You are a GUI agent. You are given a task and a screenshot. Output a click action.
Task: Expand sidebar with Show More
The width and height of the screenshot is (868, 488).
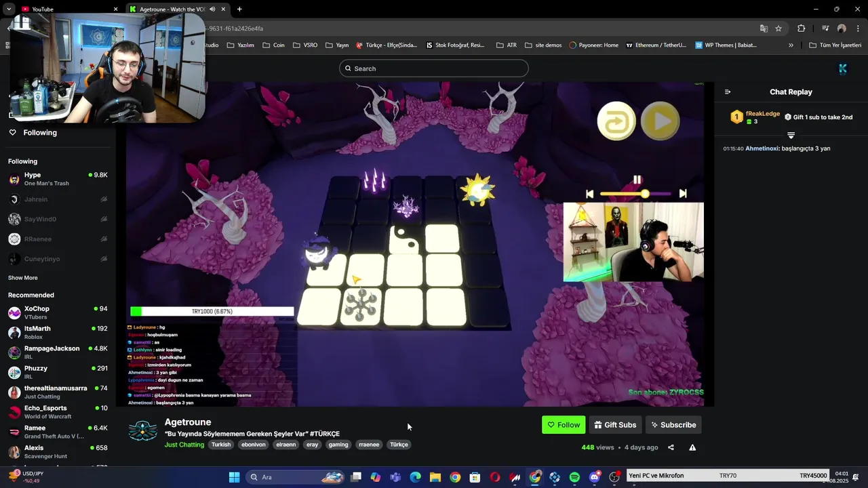click(x=23, y=278)
